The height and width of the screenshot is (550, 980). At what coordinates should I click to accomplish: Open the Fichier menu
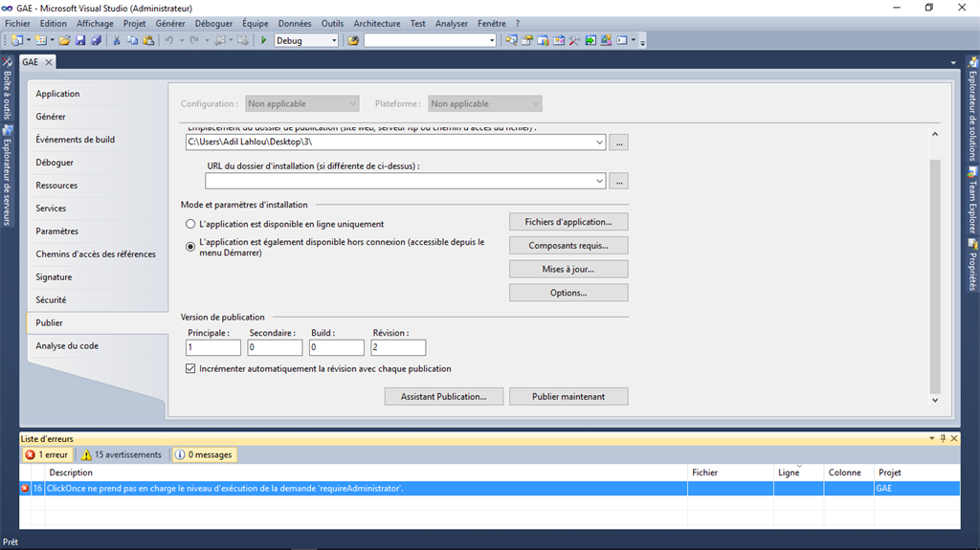pyautogui.click(x=17, y=23)
